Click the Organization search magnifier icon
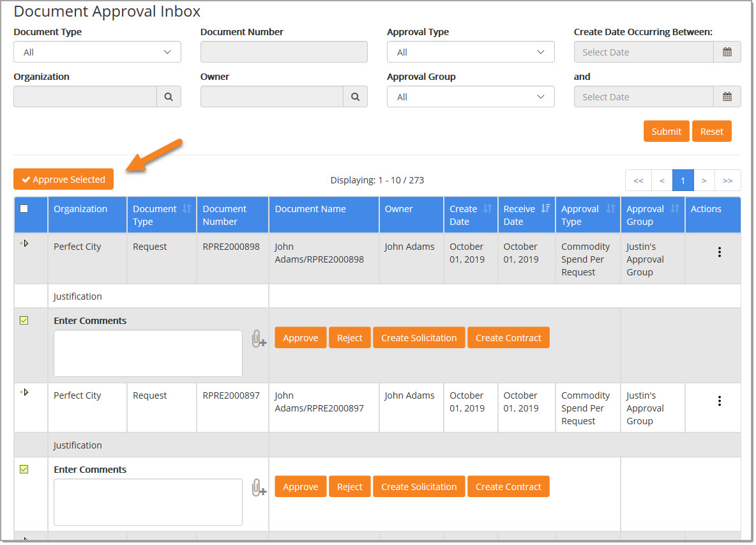Screen dimensions: 756x545 169,97
